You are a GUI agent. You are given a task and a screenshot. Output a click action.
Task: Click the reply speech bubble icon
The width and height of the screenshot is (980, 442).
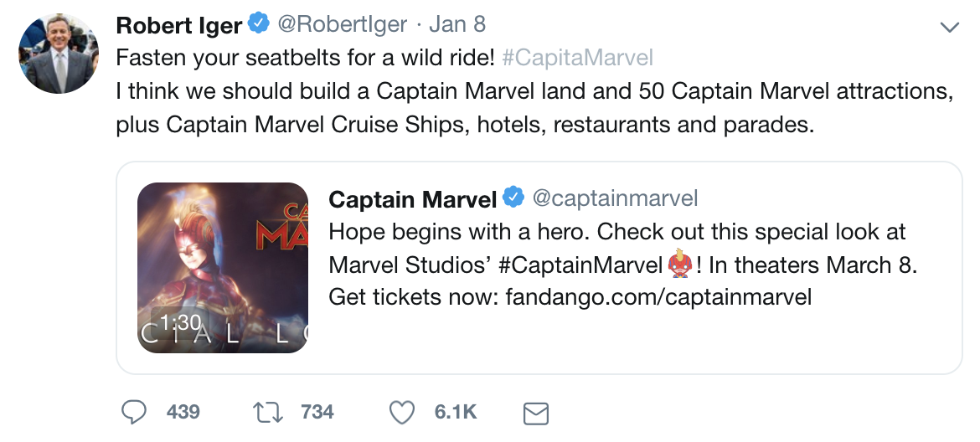135,412
